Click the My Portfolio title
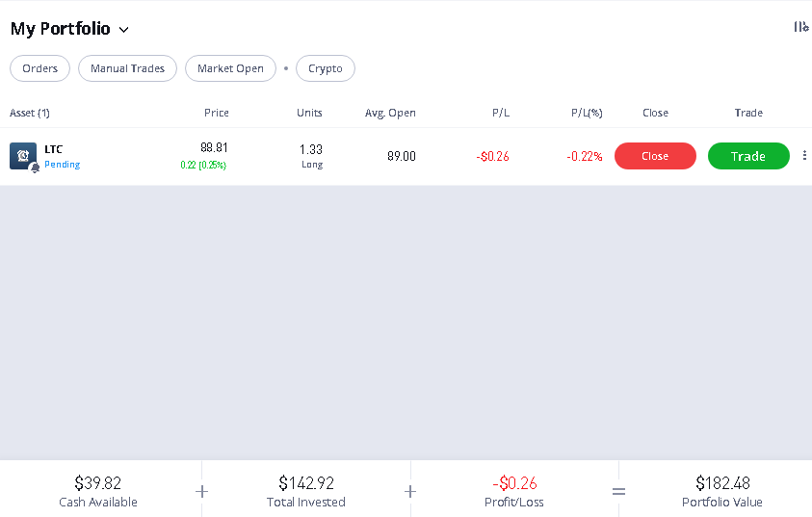The image size is (812, 517). click(60, 29)
